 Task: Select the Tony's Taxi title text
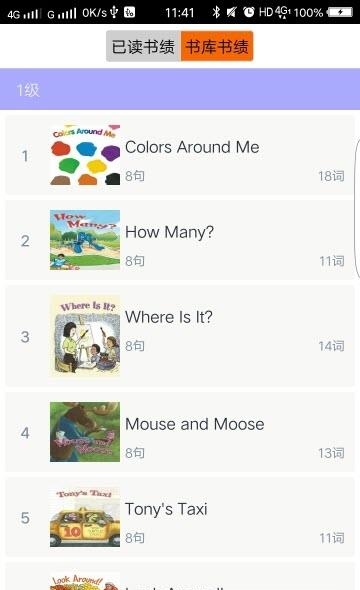click(x=166, y=509)
